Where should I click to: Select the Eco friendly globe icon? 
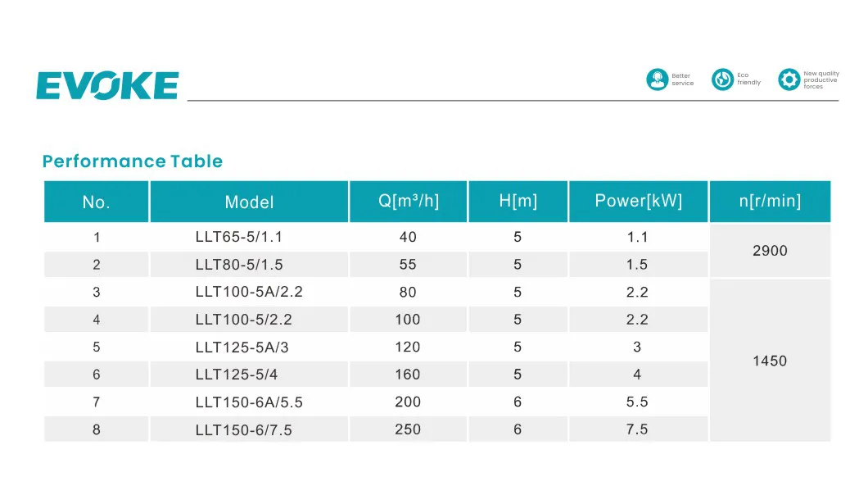[722, 78]
